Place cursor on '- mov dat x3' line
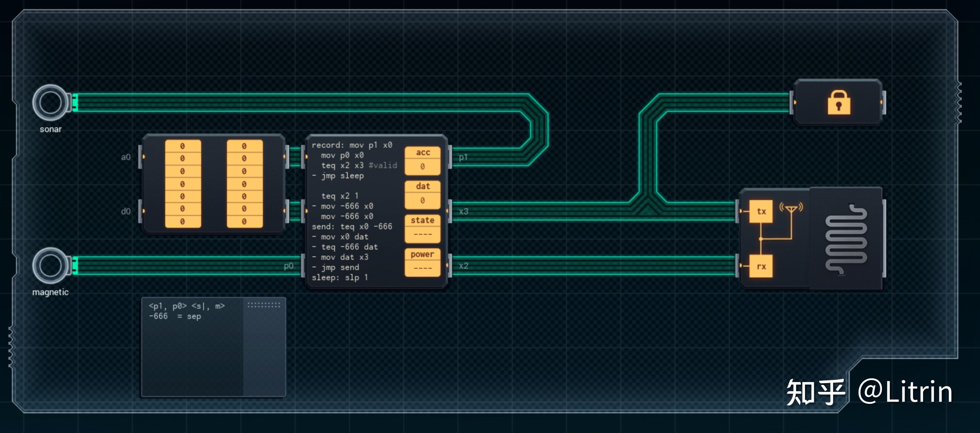 click(x=340, y=257)
